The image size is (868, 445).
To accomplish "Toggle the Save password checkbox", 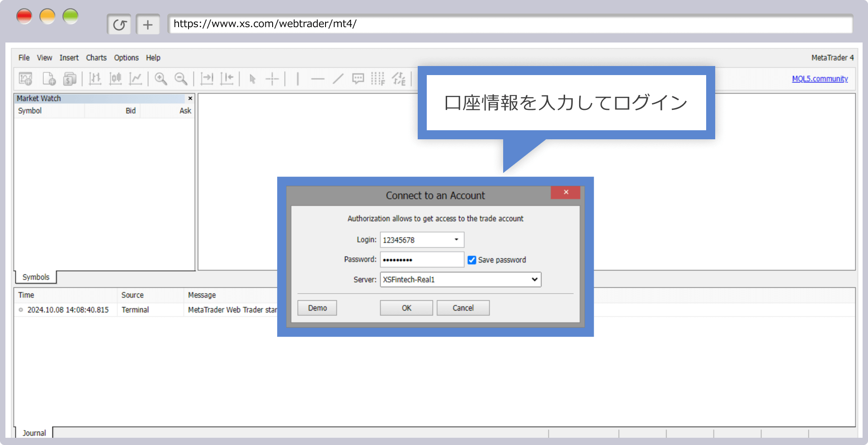I will [x=472, y=260].
